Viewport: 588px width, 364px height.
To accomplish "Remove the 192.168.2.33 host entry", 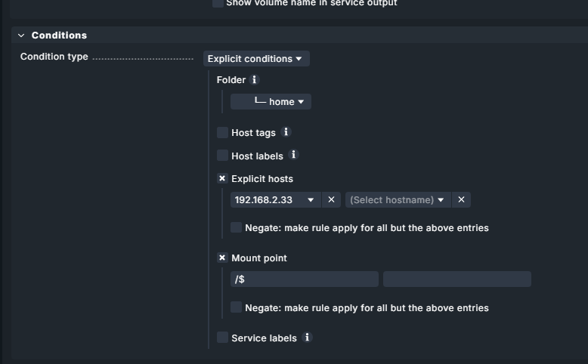I will (331, 200).
